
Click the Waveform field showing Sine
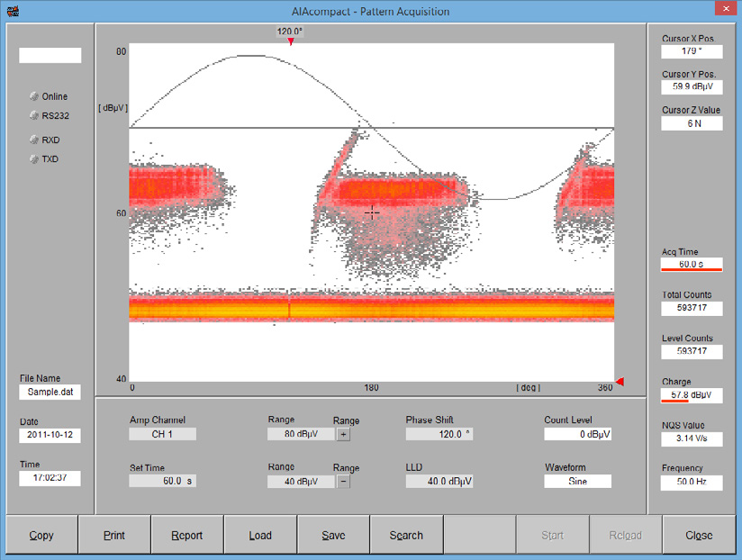(x=577, y=481)
